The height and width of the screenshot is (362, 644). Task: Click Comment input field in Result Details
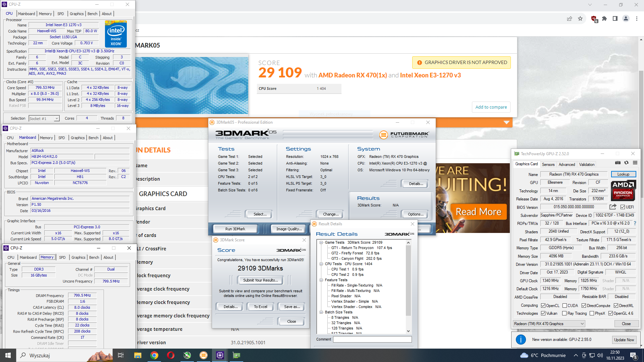(372, 339)
